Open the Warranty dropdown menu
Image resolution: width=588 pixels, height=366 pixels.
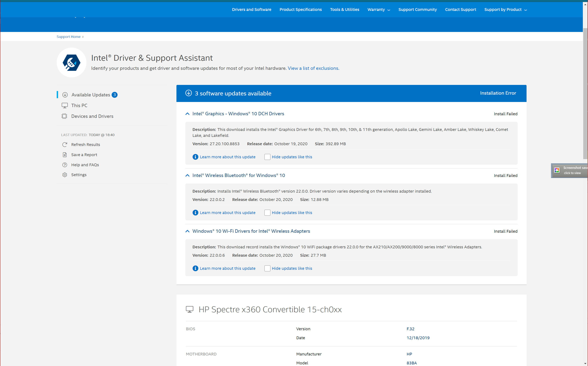tap(378, 10)
